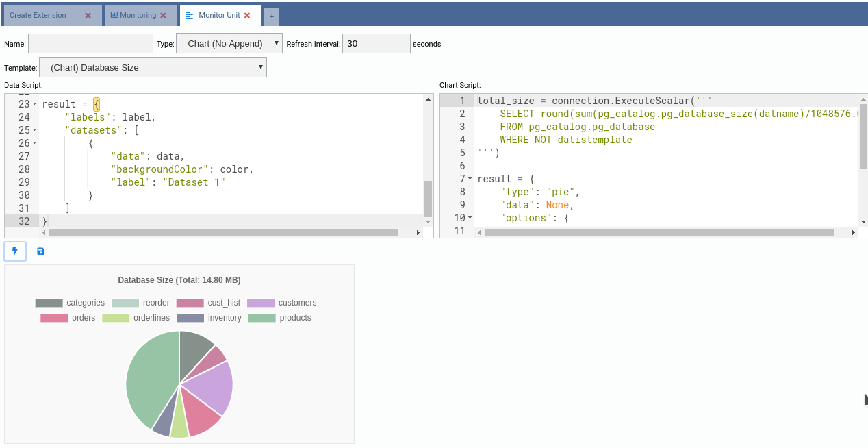Open the Template dropdown (Chart) Database Size
868x448 pixels.
[x=153, y=67]
